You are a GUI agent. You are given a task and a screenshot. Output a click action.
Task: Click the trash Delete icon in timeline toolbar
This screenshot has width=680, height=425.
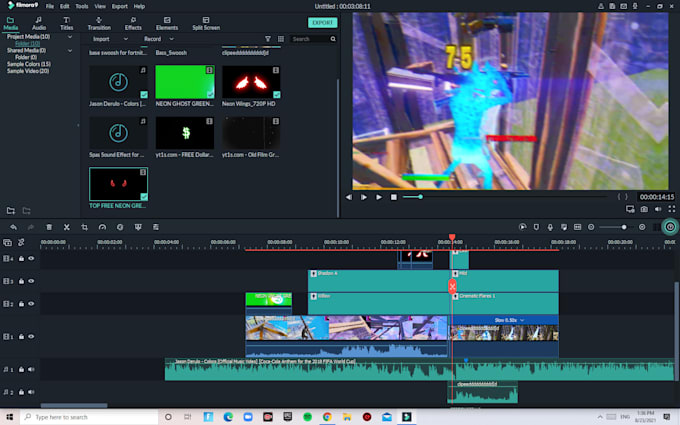pyautogui.click(x=49, y=227)
